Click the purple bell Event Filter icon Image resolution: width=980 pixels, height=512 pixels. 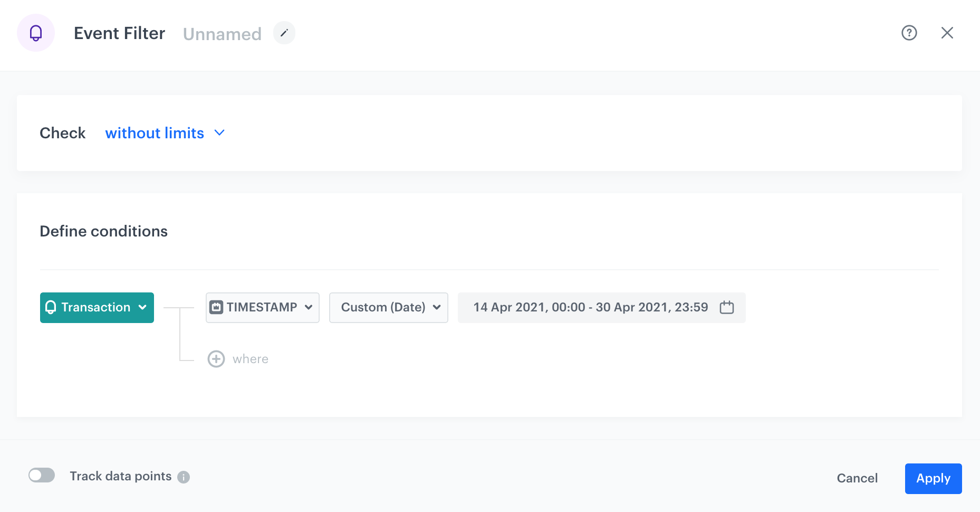tap(36, 33)
